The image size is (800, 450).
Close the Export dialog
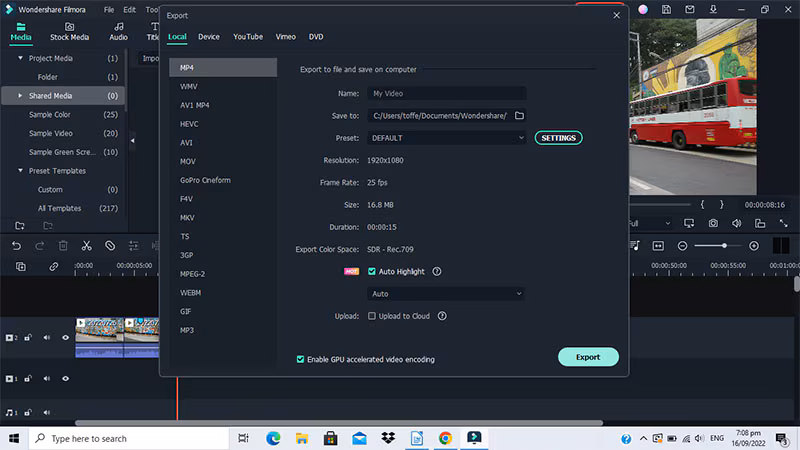tap(616, 15)
